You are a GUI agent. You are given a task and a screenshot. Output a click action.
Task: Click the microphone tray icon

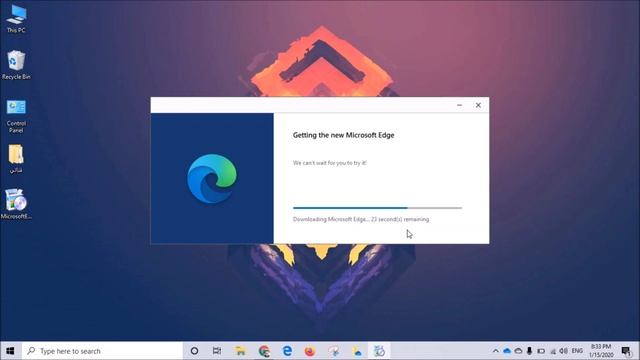[529, 351]
